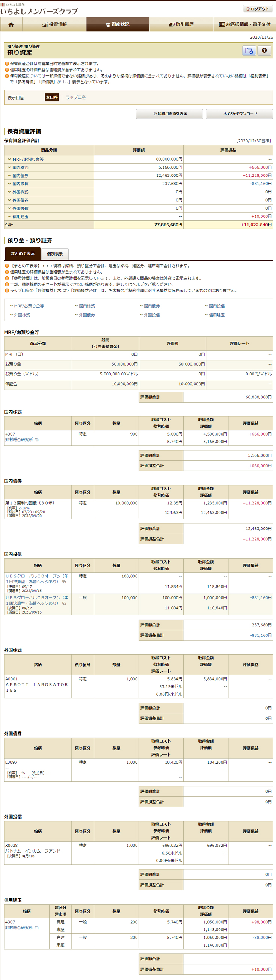This screenshot has height=980, width=276.
Task: Expand the 信用建玉 row in summary table
Action: click(20, 217)
